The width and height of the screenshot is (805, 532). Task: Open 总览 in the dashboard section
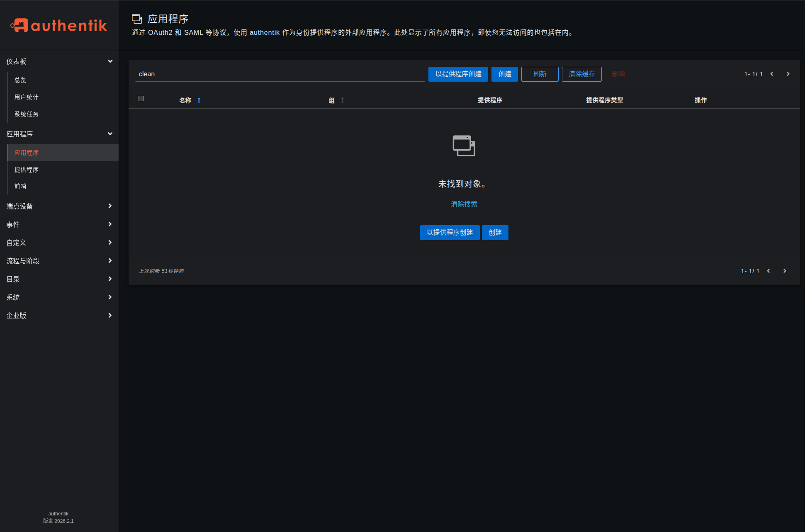coord(20,80)
